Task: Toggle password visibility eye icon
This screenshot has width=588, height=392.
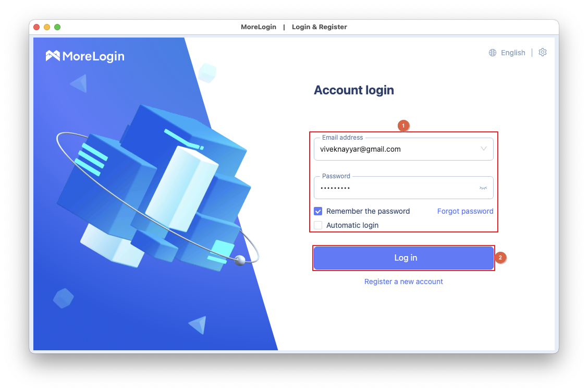Action: [x=483, y=188]
